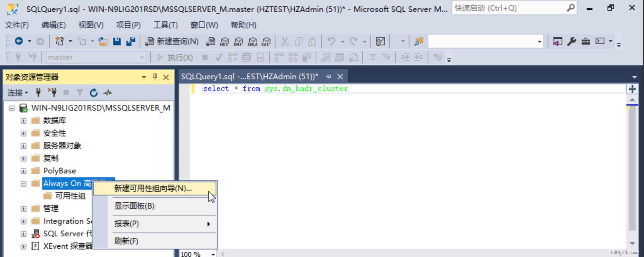Image resolution: width=644 pixels, height=257 pixels.
Task: Open the 报表(P) submenu
Action: tap(155, 224)
